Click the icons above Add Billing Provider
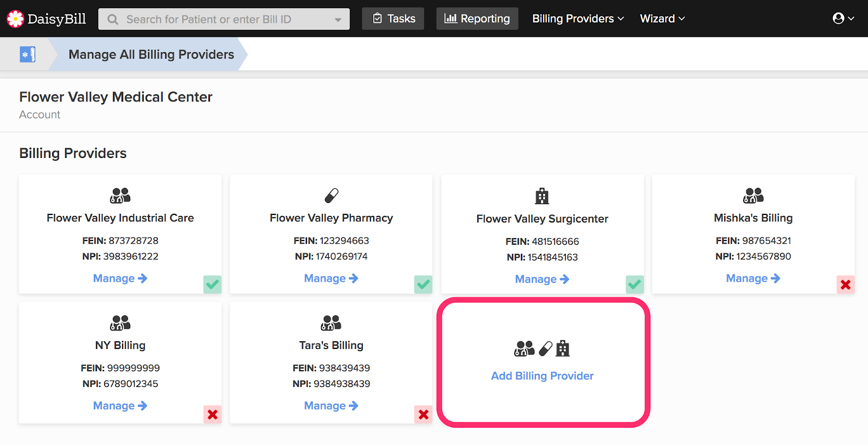The image size is (868, 445). click(x=542, y=348)
